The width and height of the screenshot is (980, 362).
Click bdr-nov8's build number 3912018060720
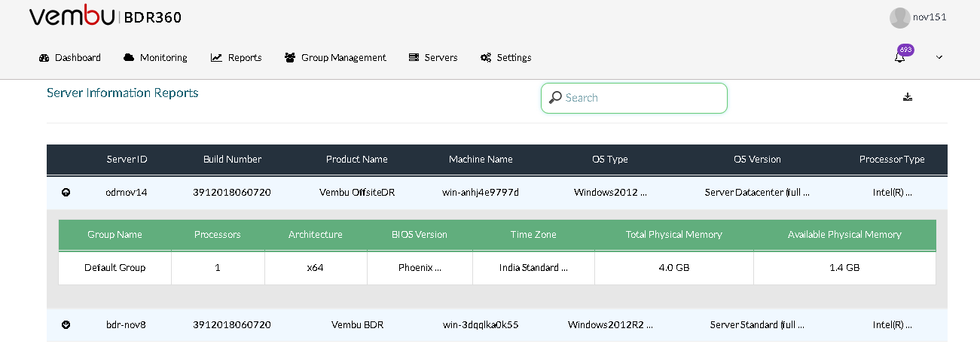click(232, 325)
